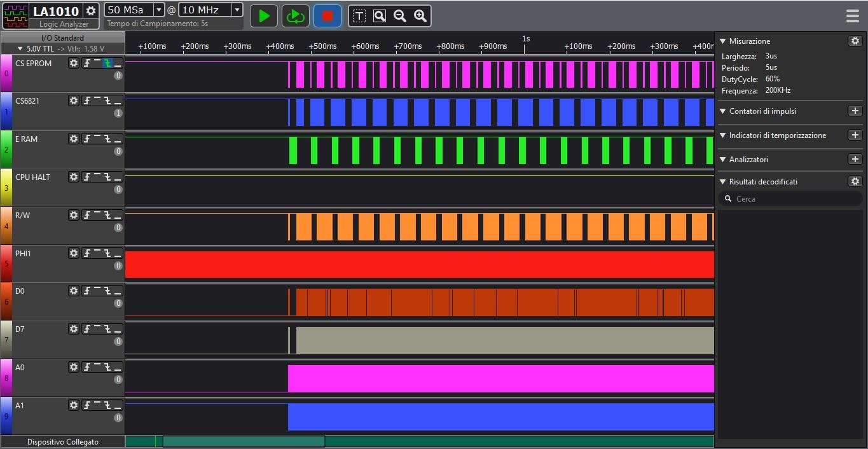The image size is (868, 449).
Task: Click the CS6821 pulse count badge showing 1
Action: pyautogui.click(x=118, y=113)
